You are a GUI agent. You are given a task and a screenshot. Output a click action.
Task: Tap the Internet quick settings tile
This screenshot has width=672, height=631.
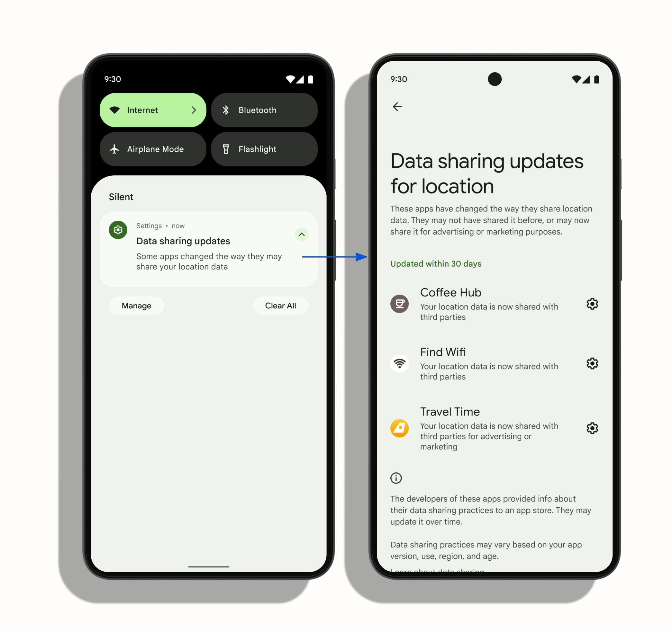click(x=156, y=109)
